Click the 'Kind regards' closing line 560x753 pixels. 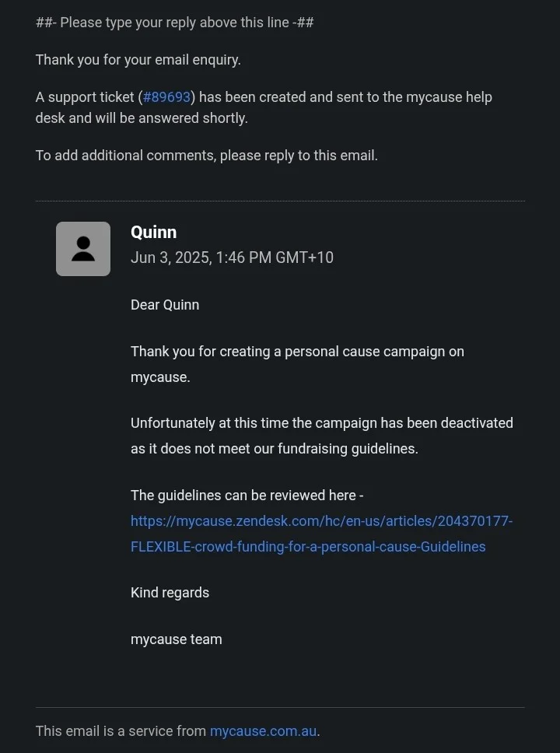point(170,593)
